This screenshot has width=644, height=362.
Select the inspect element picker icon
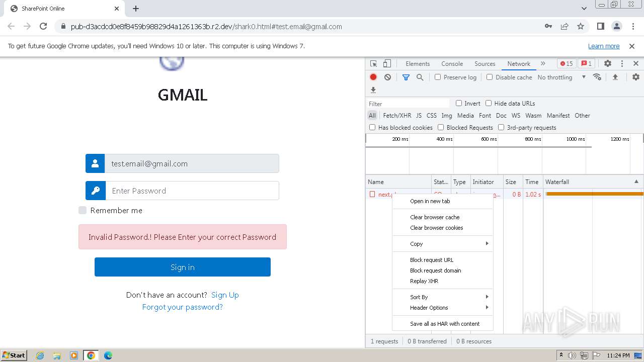373,64
